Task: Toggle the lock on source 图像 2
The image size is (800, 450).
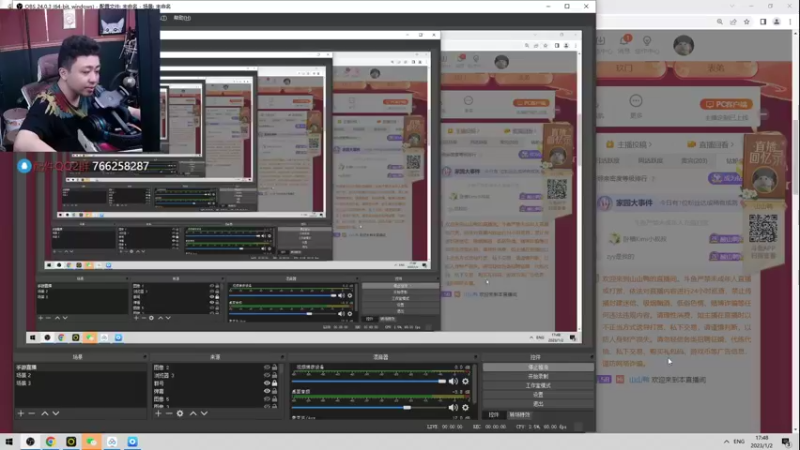Action: click(274, 367)
